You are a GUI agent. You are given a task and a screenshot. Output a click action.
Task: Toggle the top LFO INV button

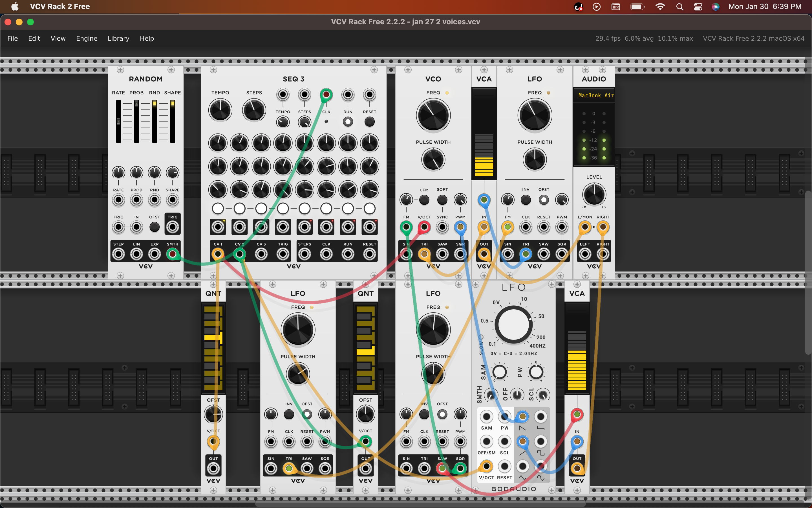526,200
